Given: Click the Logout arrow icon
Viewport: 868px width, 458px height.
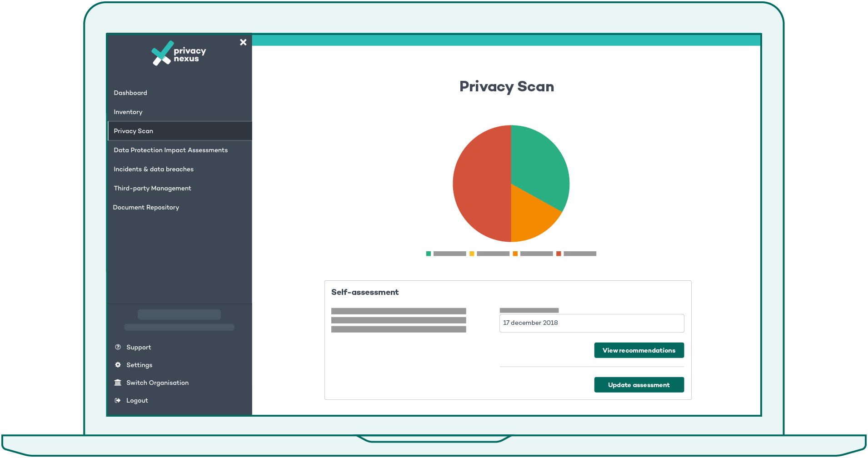Looking at the screenshot, I should pyautogui.click(x=118, y=400).
